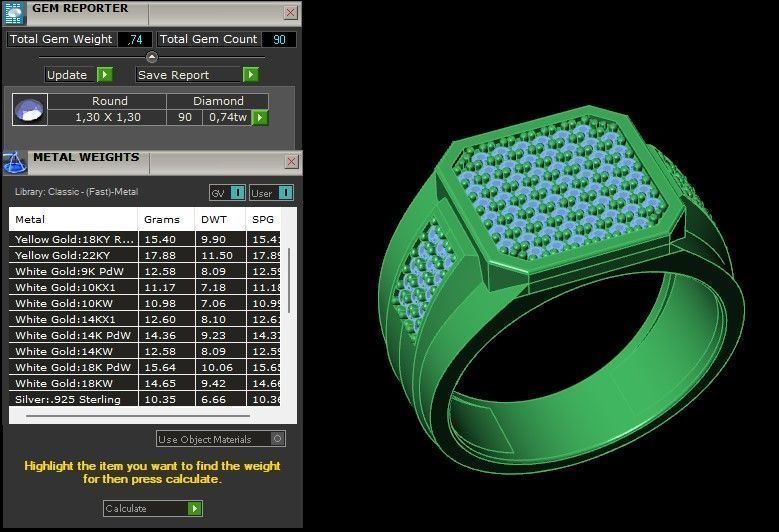Click the green arrow on Calculate button
The width and height of the screenshot is (779, 532).
coord(195,508)
